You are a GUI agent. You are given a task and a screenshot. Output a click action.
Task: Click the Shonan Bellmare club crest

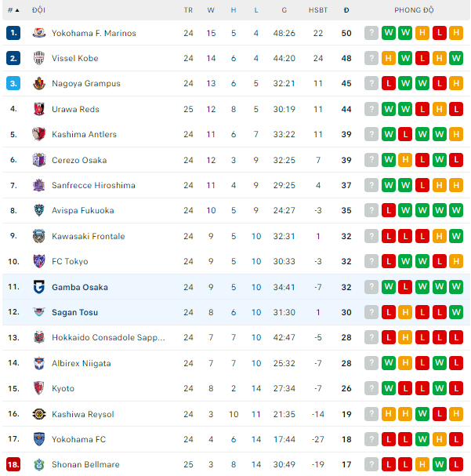(x=39, y=465)
